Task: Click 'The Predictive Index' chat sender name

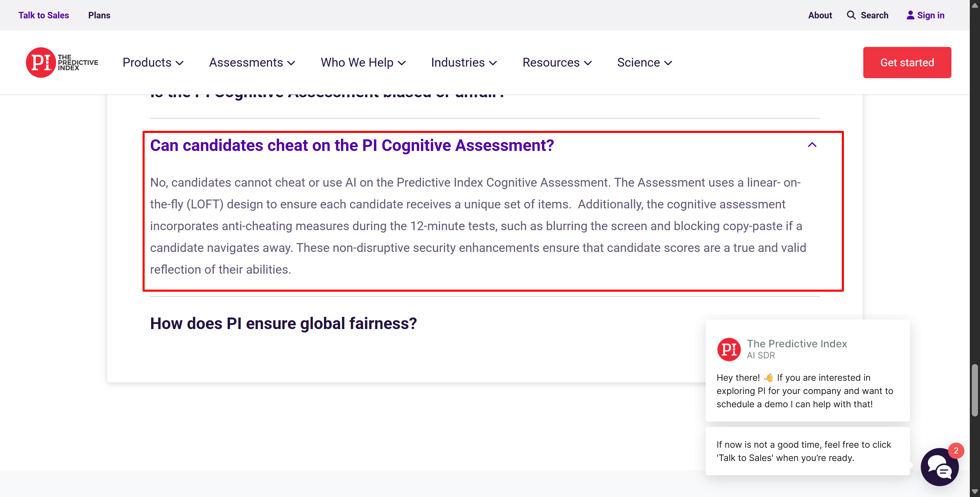Action: pos(797,343)
